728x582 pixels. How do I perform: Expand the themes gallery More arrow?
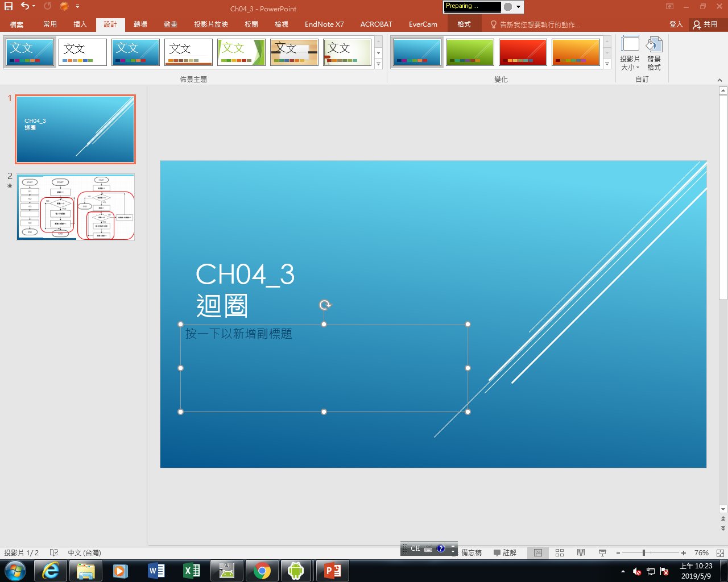(x=379, y=64)
